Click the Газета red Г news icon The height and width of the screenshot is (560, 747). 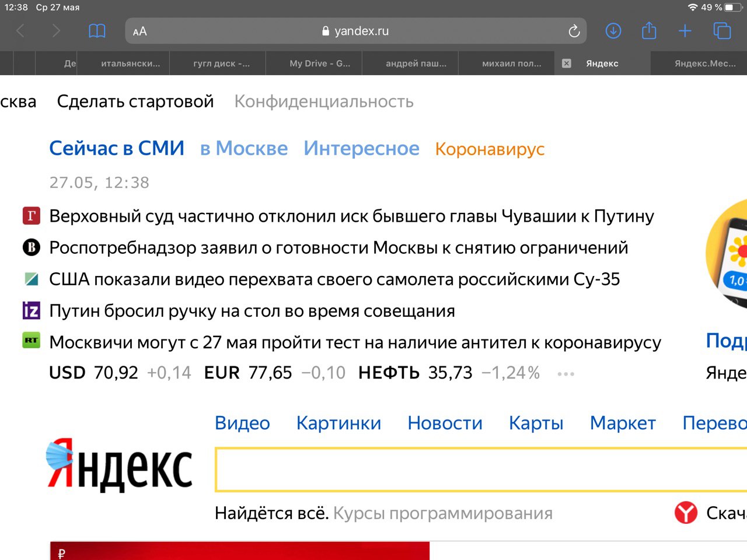pos(32,216)
